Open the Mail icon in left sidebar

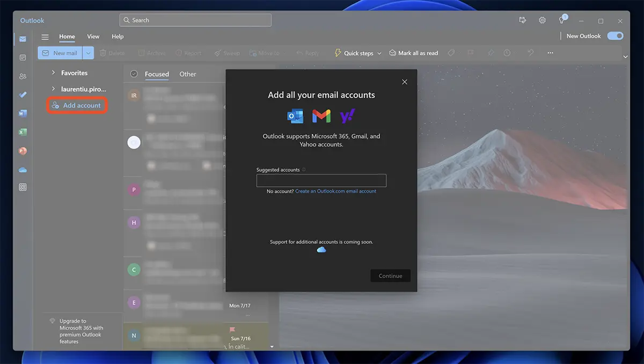point(23,39)
